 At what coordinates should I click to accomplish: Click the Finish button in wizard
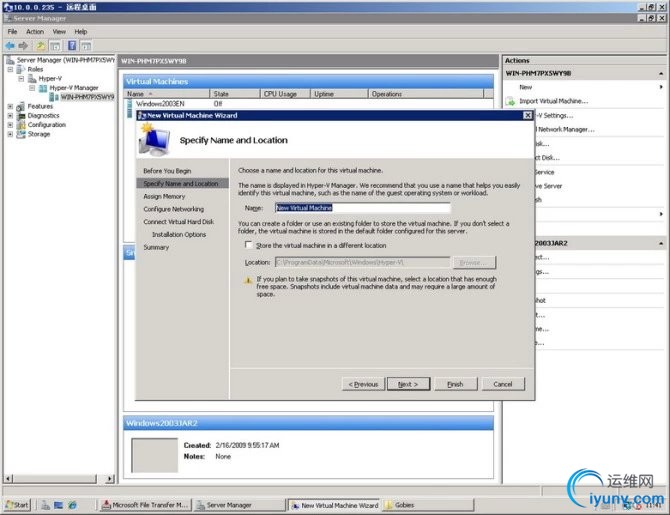[x=455, y=384]
